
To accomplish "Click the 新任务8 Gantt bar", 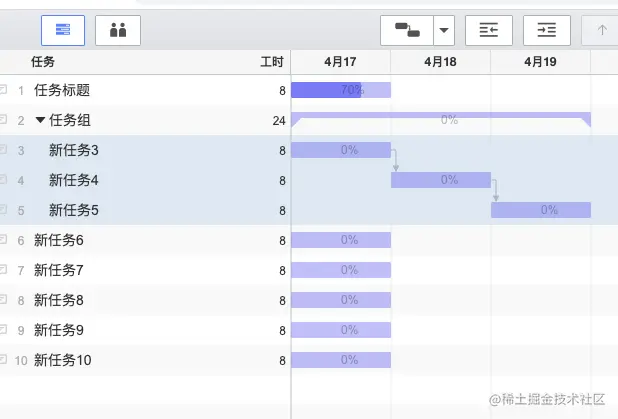I will (x=341, y=300).
